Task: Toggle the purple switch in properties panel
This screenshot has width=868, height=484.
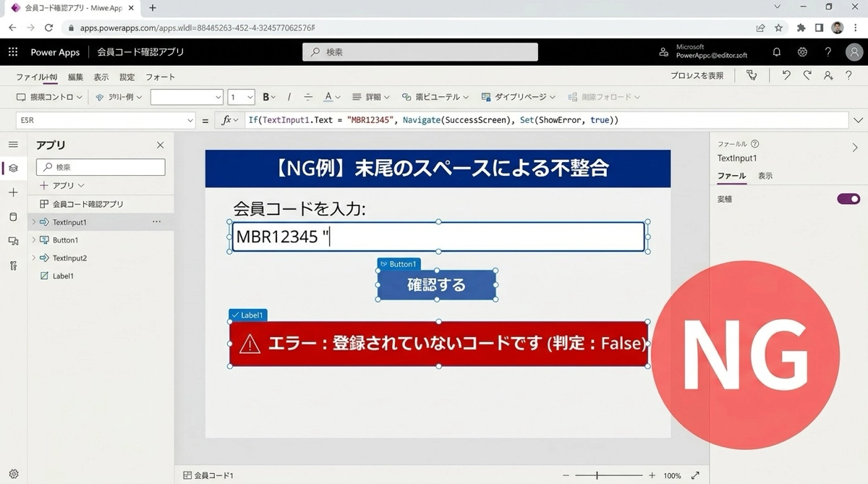Action: (848, 199)
